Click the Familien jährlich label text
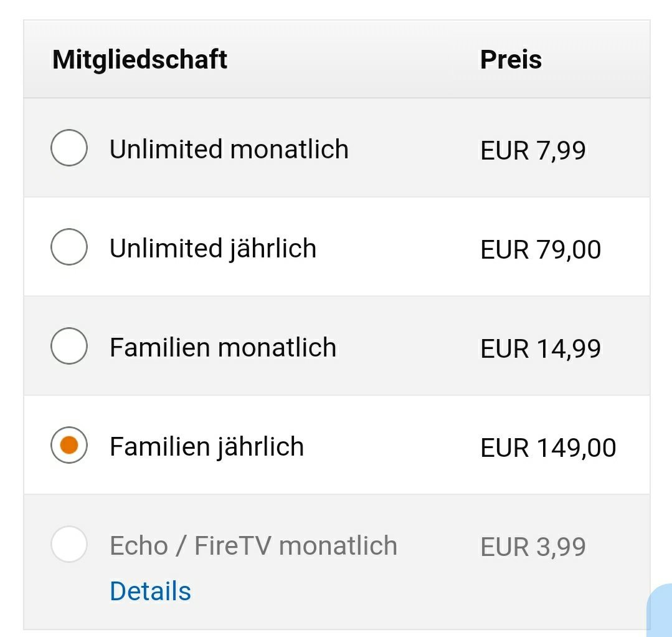Image resolution: width=672 pixels, height=637 pixels. point(207,447)
